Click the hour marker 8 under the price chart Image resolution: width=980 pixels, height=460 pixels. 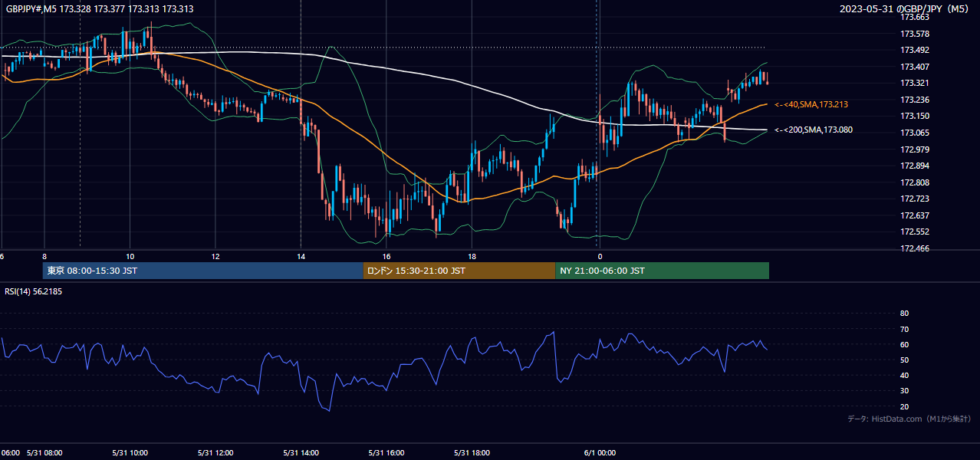tap(44, 257)
